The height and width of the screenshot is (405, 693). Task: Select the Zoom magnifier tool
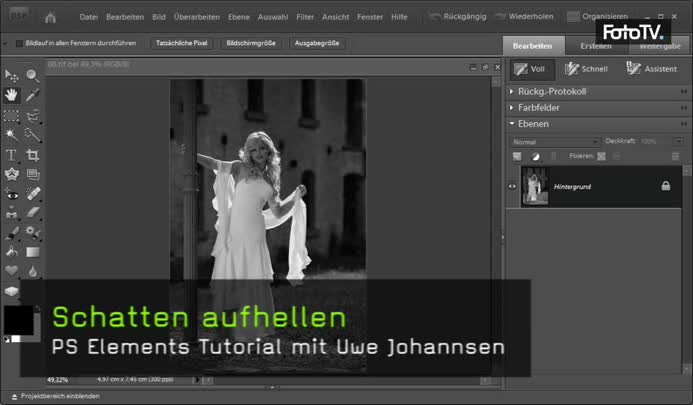32,76
